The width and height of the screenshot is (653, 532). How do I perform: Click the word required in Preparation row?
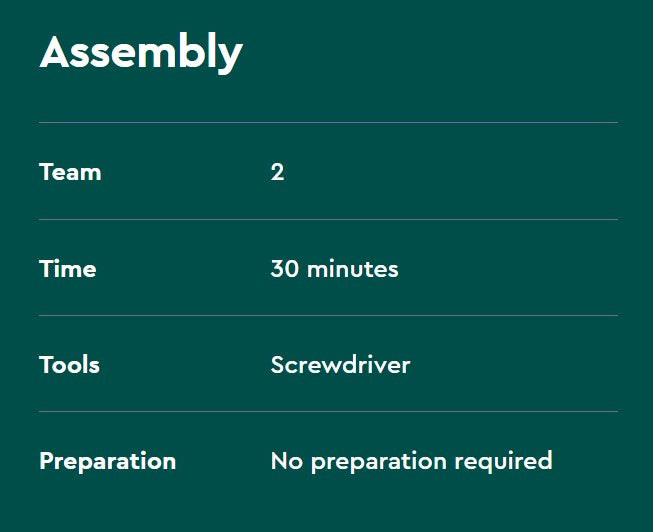click(x=511, y=461)
